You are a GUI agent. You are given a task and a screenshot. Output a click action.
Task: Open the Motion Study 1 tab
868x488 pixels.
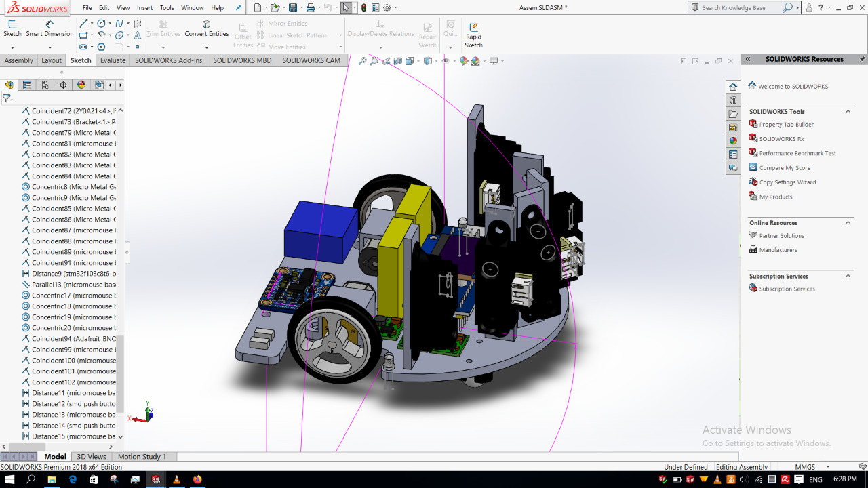[x=142, y=457]
